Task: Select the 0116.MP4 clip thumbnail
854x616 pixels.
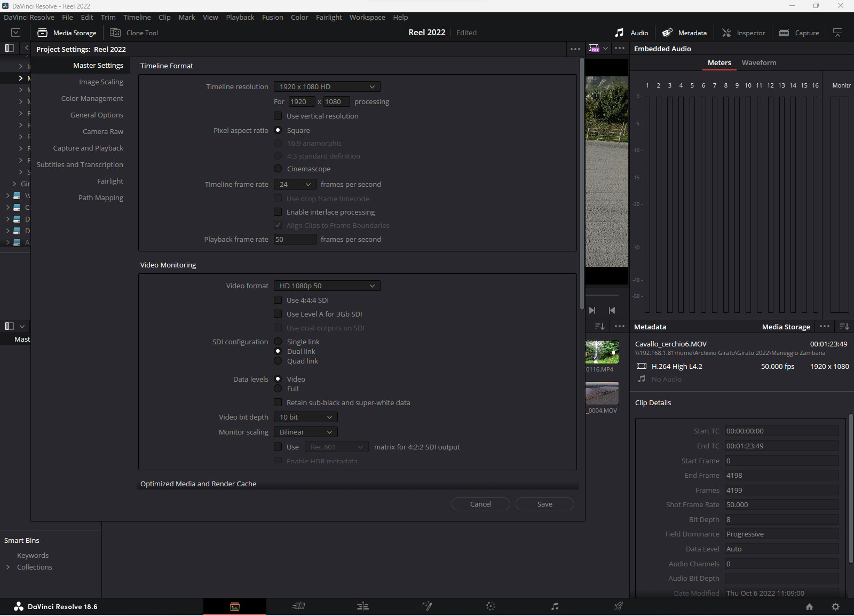Action: click(x=602, y=352)
